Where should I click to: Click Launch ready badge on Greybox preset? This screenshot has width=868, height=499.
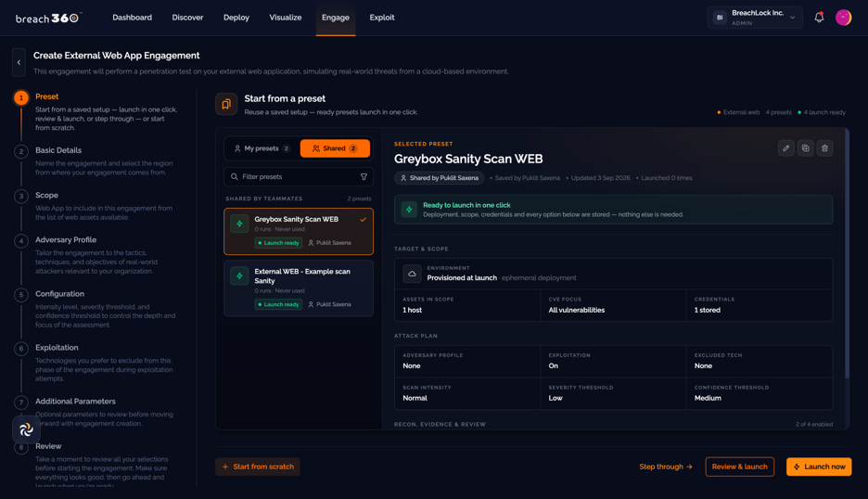pos(278,243)
